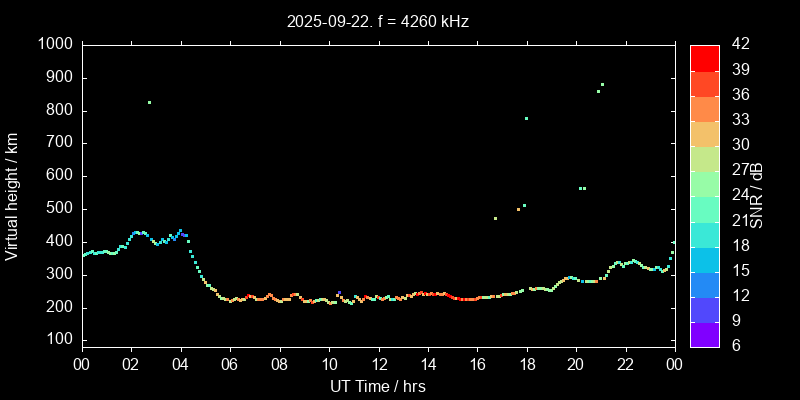This screenshot has height=400, width=800.
Task: Click the 'UT Time / hrs' axis label
Action: (378, 385)
